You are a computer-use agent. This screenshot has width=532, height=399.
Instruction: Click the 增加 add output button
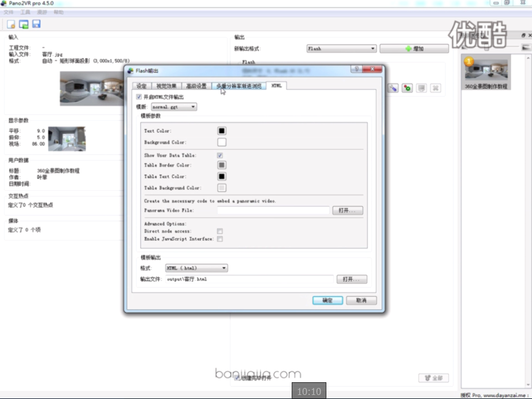coord(414,49)
